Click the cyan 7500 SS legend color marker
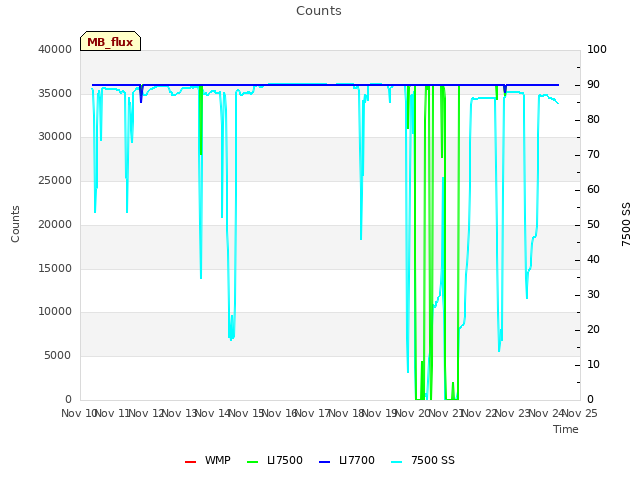 (396, 462)
